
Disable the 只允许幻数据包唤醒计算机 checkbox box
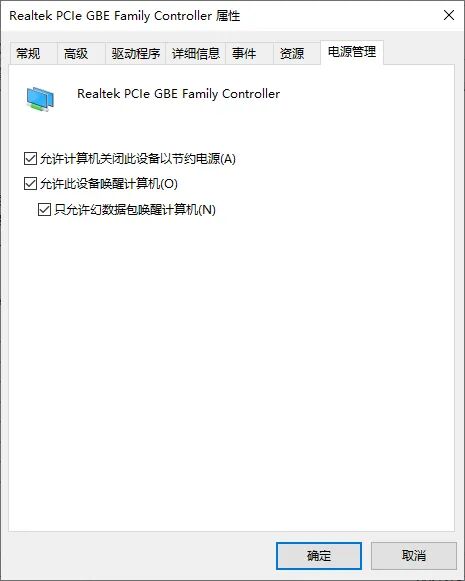coord(44,209)
